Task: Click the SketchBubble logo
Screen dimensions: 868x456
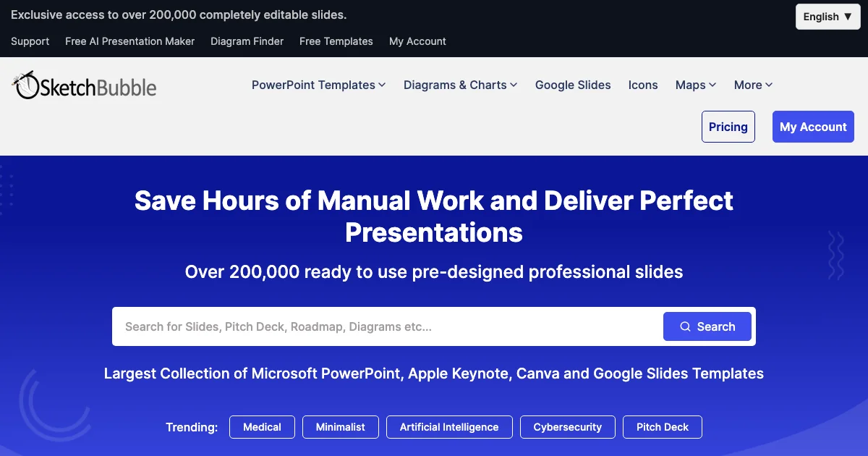Action: point(85,85)
